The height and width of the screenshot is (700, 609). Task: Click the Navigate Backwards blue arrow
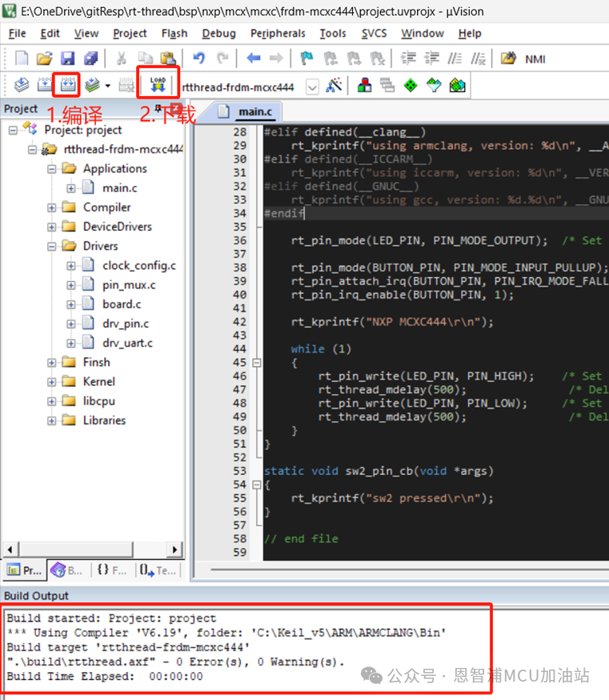[254, 58]
